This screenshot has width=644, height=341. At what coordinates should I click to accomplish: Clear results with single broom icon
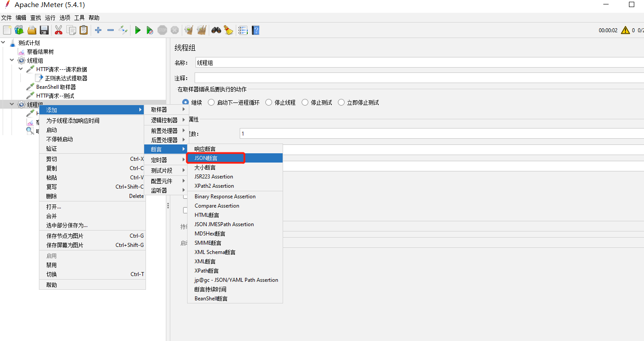pos(189,30)
